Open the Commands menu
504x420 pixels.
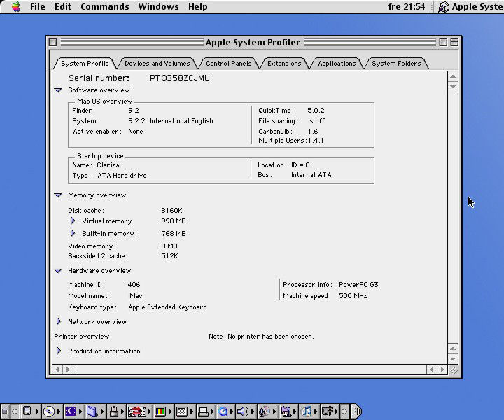(x=105, y=6)
